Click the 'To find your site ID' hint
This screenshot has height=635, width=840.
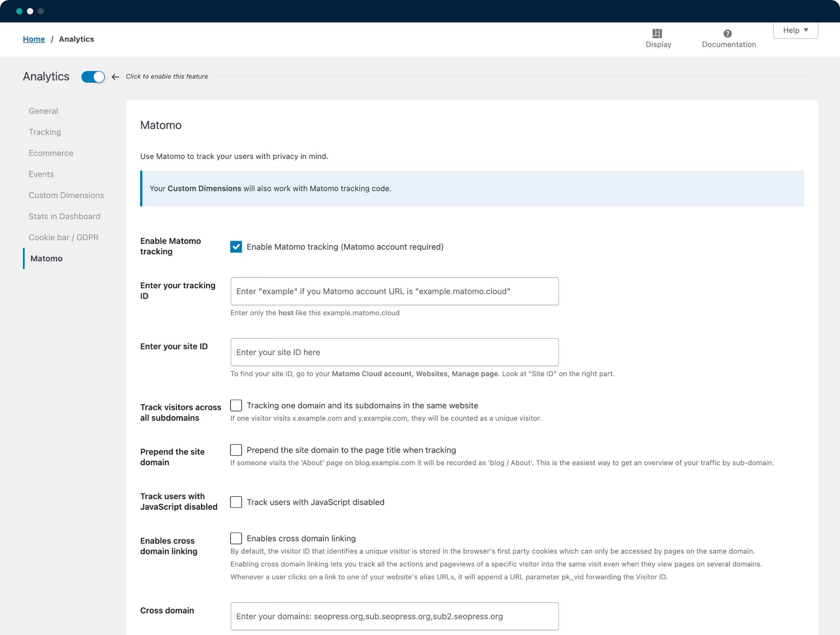[422, 374]
